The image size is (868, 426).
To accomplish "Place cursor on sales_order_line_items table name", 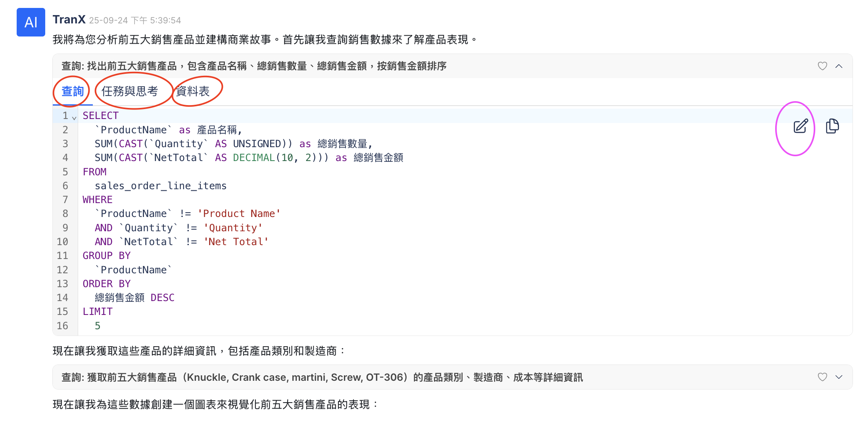I will point(161,186).
